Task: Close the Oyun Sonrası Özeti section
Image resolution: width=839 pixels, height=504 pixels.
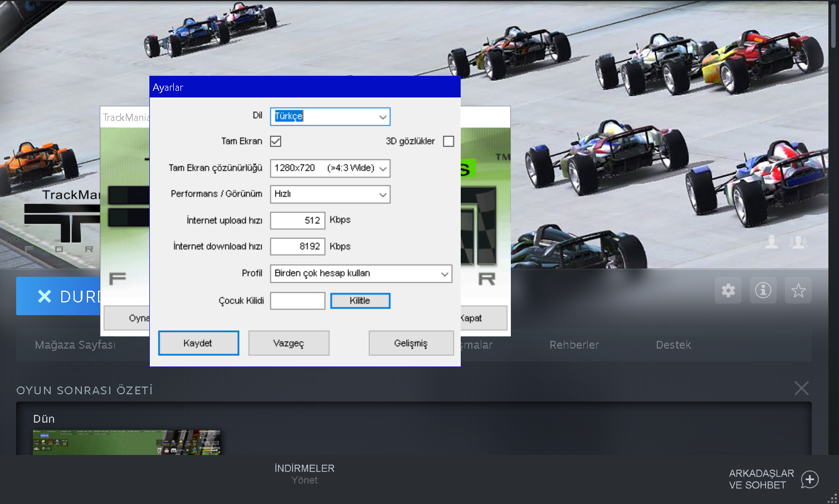Action: coord(802,388)
